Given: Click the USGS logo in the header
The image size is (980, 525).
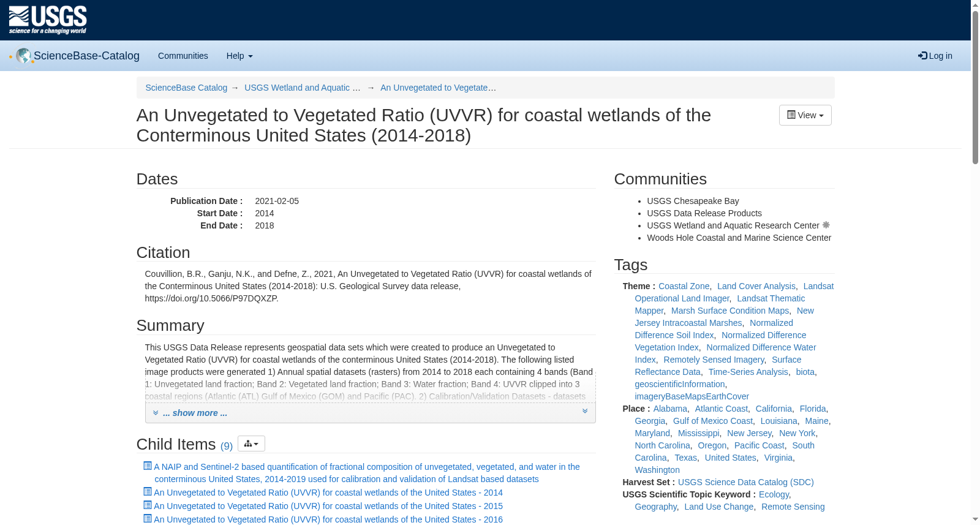Looking at the screenshot, I should (48, 20).
